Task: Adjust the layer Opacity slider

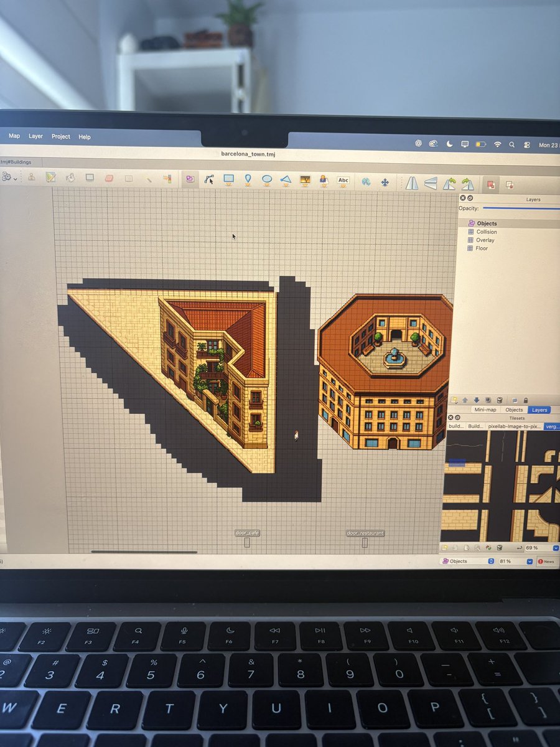Action: (x=521, y=209)
